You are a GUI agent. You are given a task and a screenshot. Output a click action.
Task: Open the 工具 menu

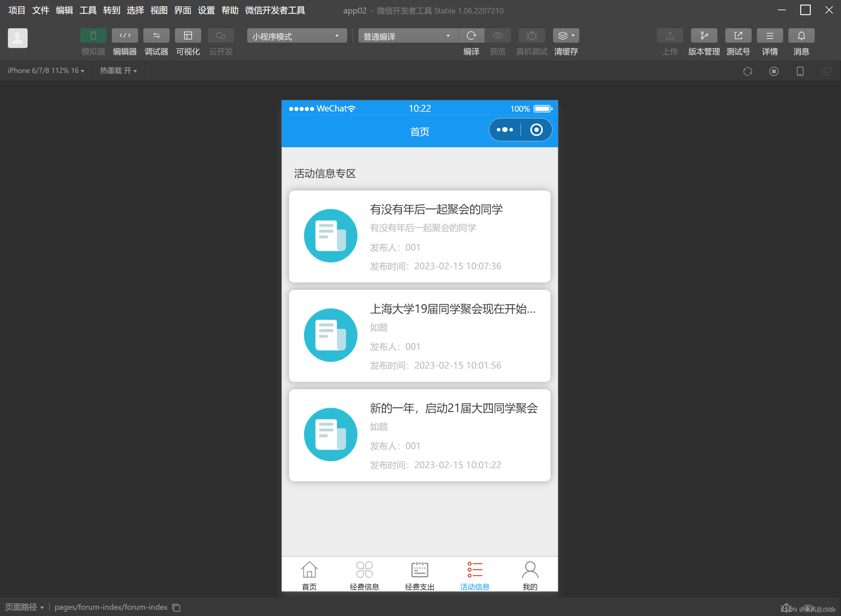[x=88, y=11]
